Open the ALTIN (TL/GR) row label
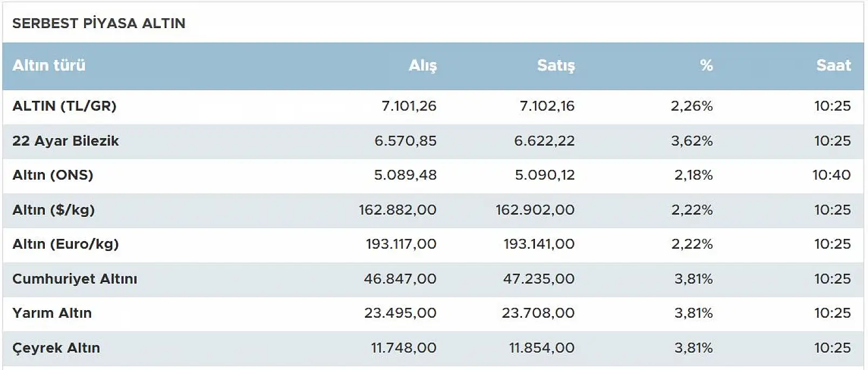The image size is (868, 370). [64, 106]
